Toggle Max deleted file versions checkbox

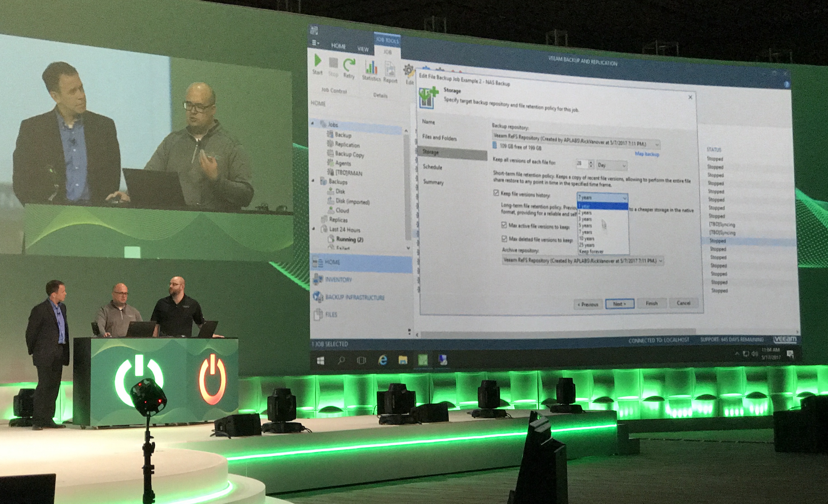(x=504, y=238)
